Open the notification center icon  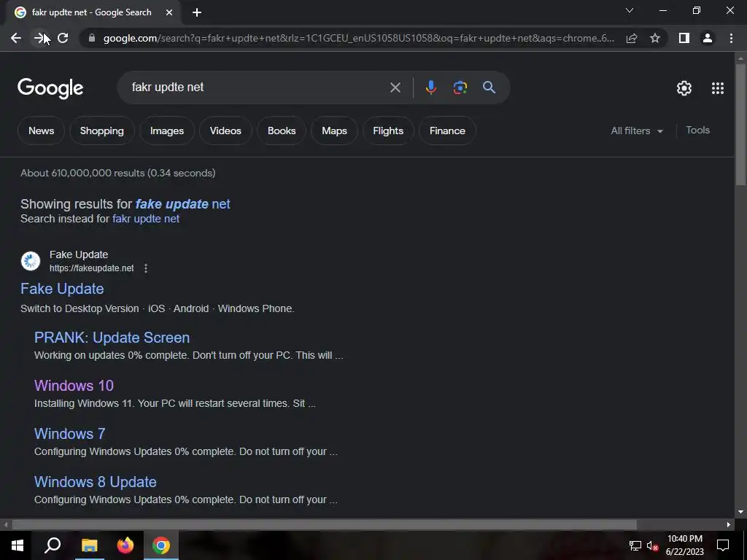pyautogui.click(x=723, y=545)
